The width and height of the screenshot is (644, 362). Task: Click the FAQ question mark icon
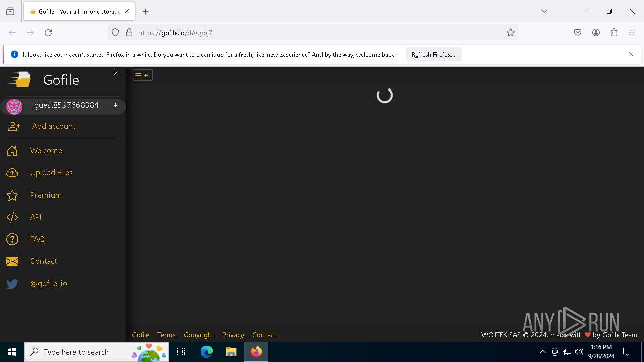point(12,239)
